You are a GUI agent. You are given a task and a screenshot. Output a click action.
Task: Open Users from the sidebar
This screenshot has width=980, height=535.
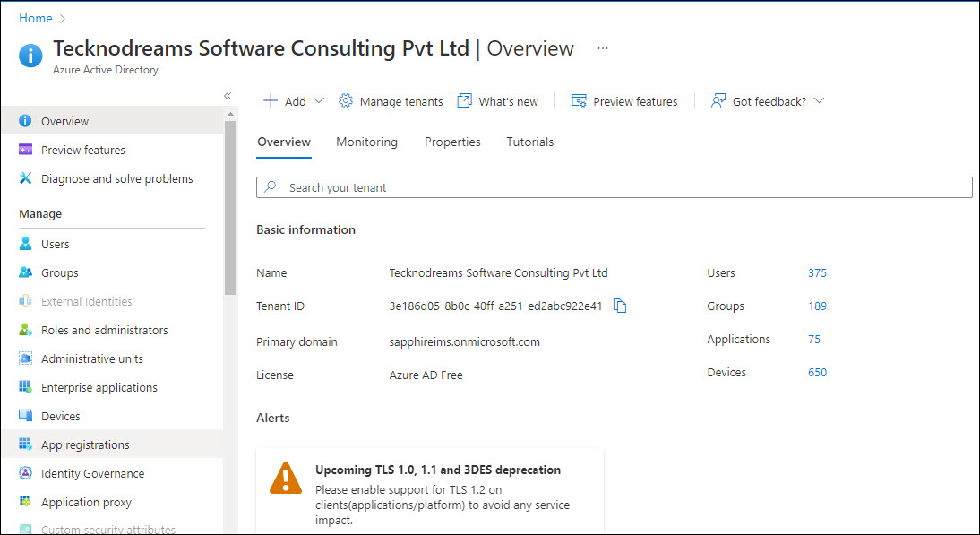pyautogui.click(x=55, y=244)
